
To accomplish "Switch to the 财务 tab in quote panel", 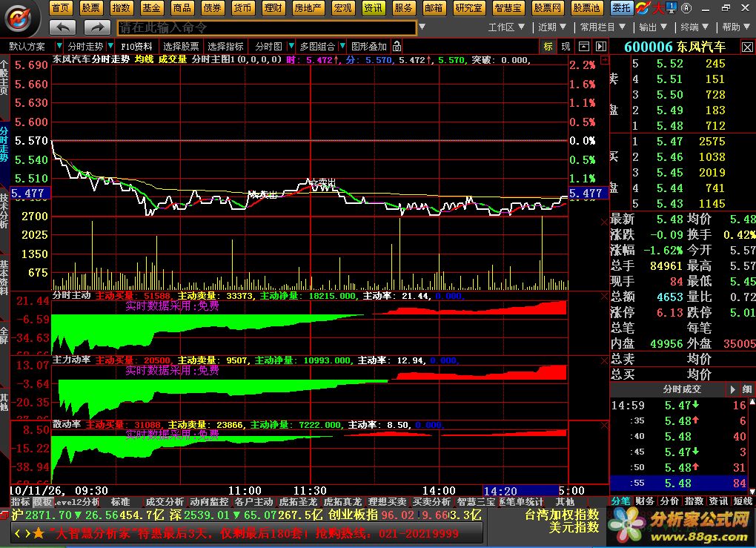I will 645,501.
